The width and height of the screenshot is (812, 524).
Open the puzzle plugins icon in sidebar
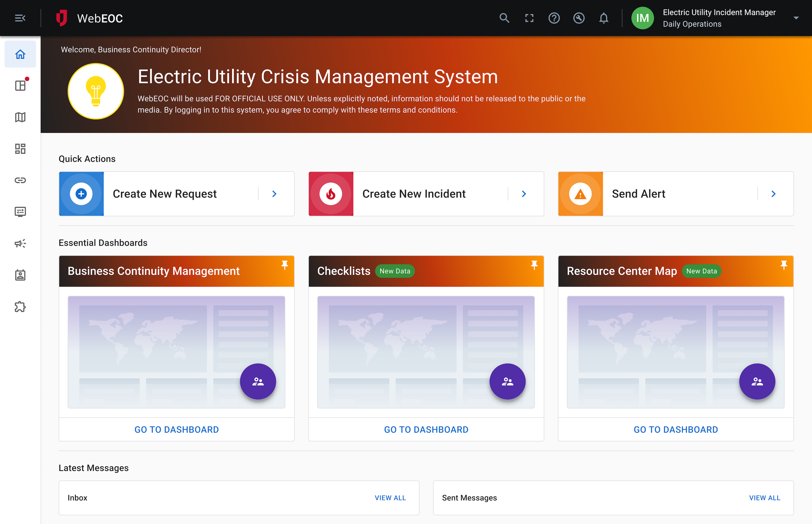[20, 307]
